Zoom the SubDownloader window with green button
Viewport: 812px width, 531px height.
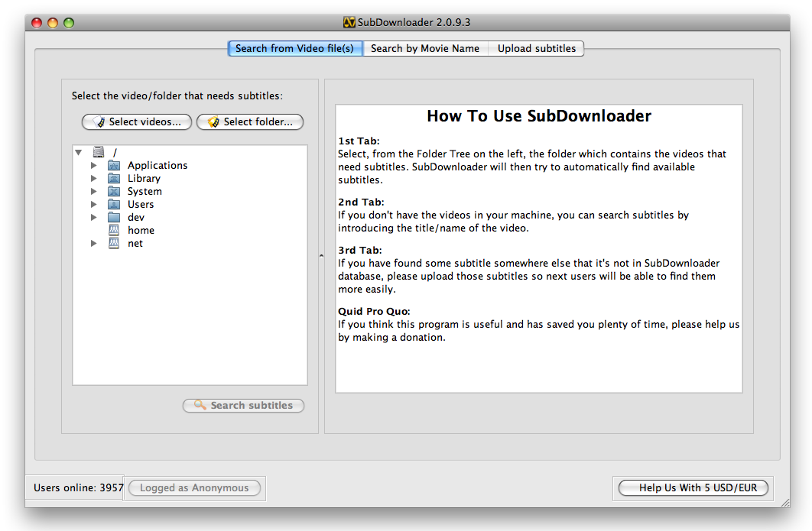[69, 23]
